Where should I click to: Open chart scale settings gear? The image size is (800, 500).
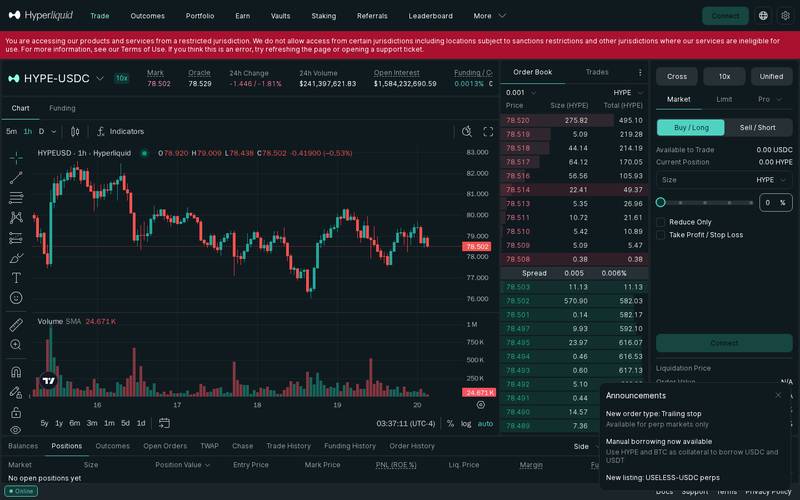(x=481, y=405)
